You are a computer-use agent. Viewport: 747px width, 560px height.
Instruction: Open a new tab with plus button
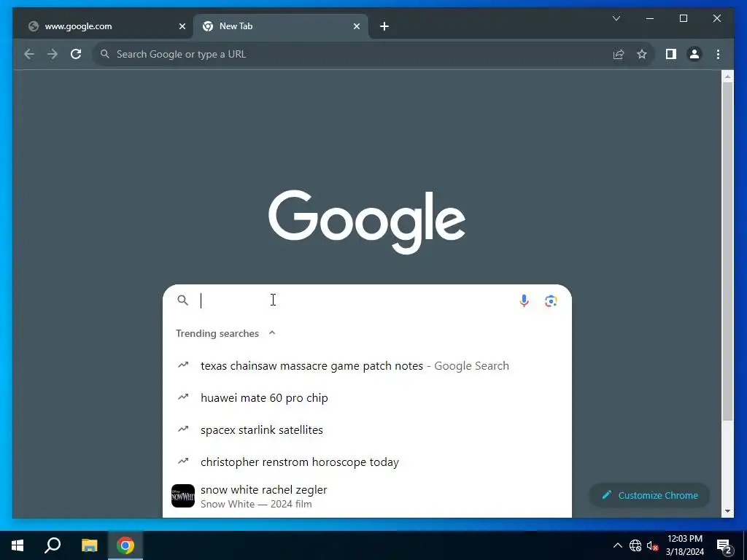pos(384,27)
